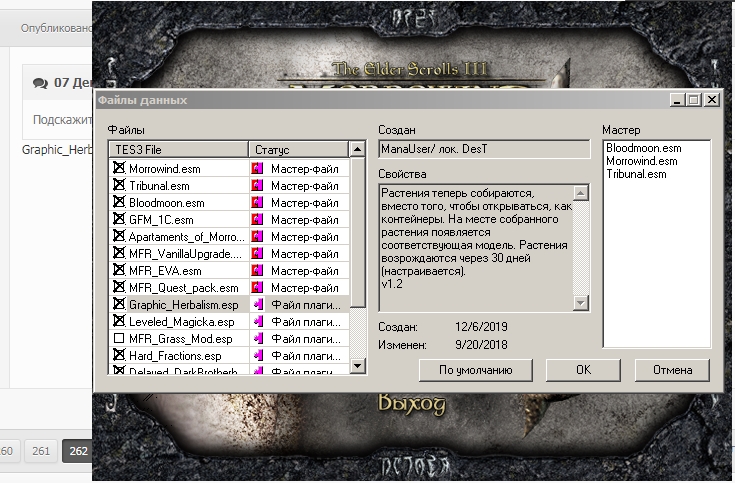Confirm with the OK button
735x483 pixels.
(583, 370)
